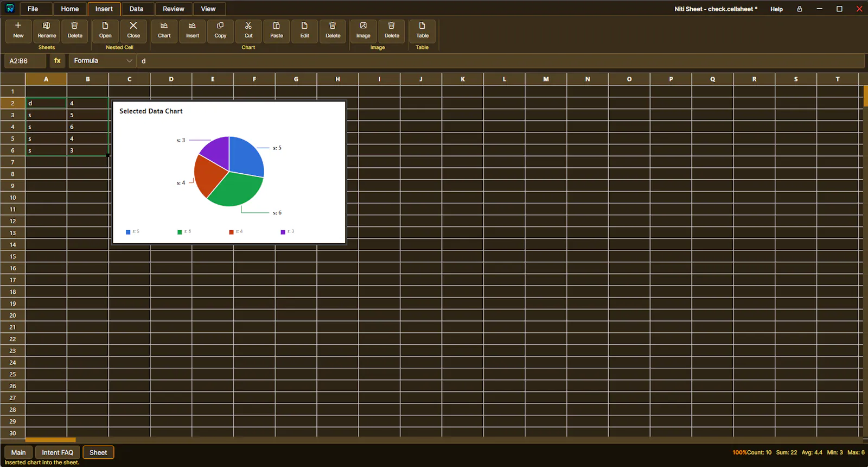Click the Chart icon in ribbon
The width and height of the screenshot is (868, 467).
tap(164, 30)
